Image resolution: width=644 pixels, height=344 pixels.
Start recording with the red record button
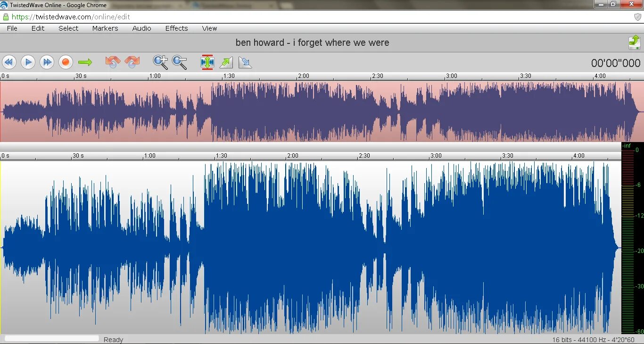point(66,62)
